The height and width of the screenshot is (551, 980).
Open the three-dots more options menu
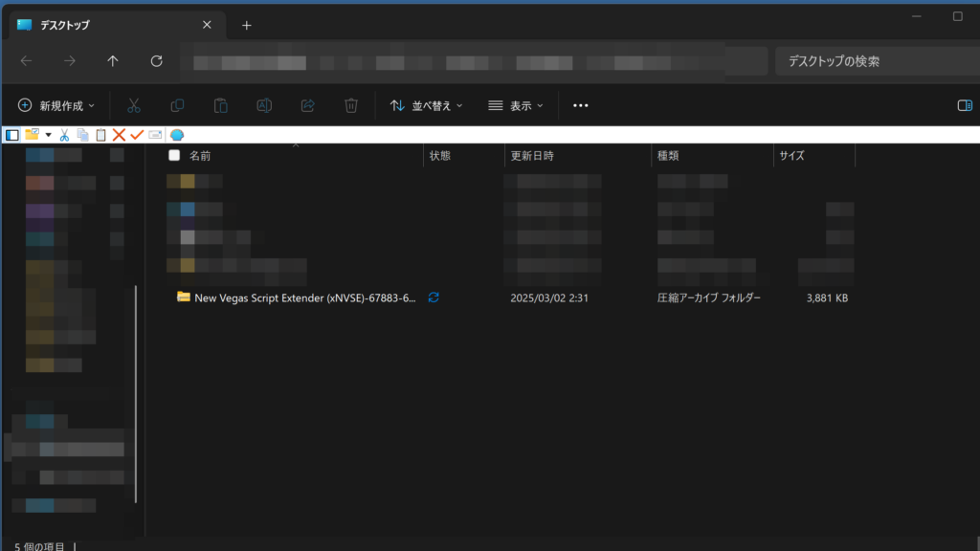coord(580,105)
